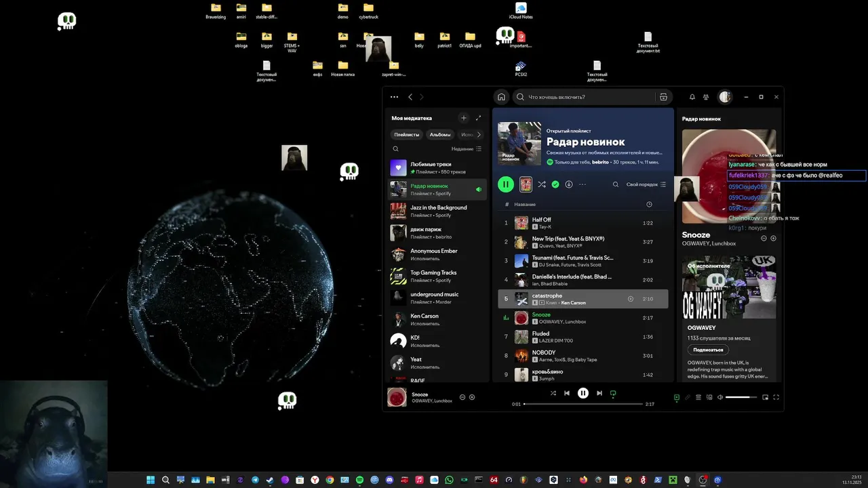Screen dimensions: 868x488
Task: Click Snooze title in now-playing bar
Action: coord(420,394)
